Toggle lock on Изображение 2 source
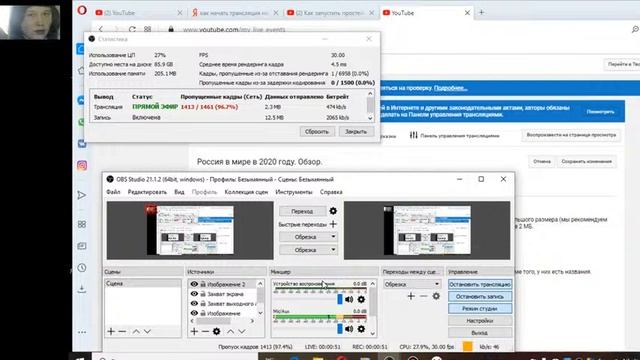640x360 pixels. coord(203,284)
